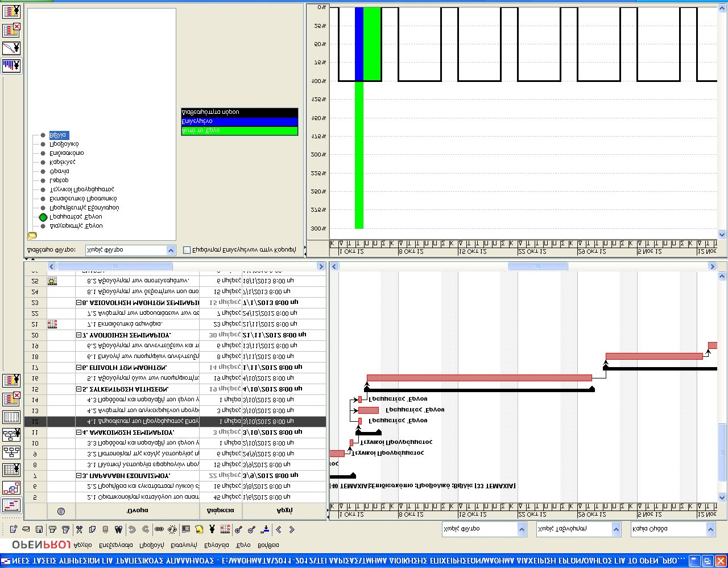Click the red calendar grid toolbar icon
Screen dimensions: 728x568
[x=225, y=529]
